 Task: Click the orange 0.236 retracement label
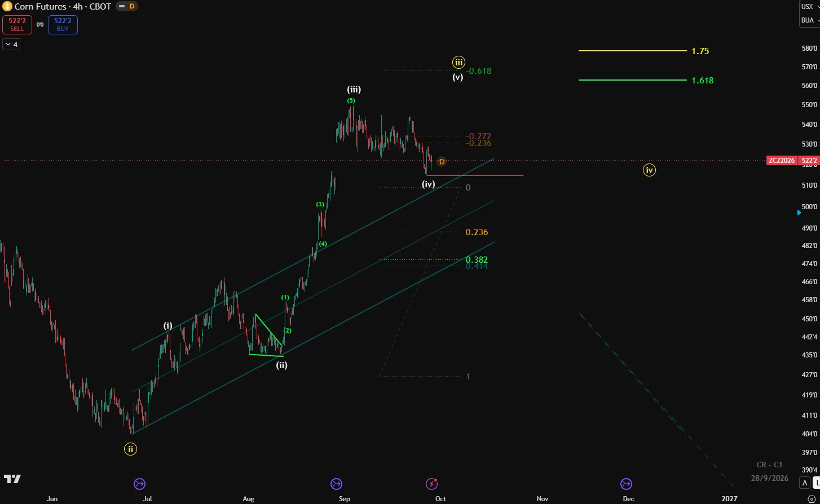477,232
